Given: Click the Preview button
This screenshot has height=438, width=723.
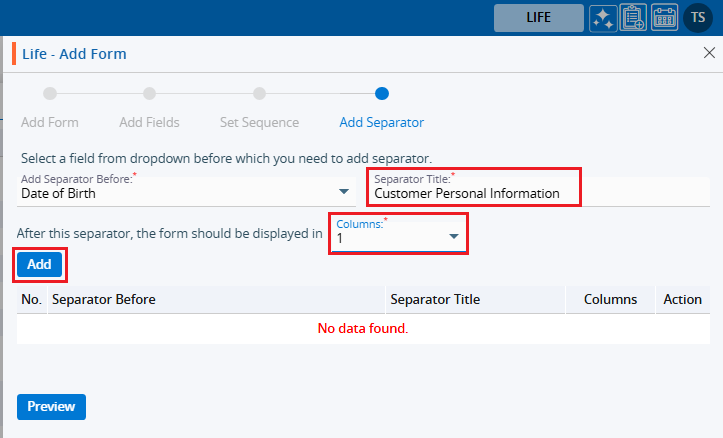Looking at the screenshot, I should (x=51, y=407).
